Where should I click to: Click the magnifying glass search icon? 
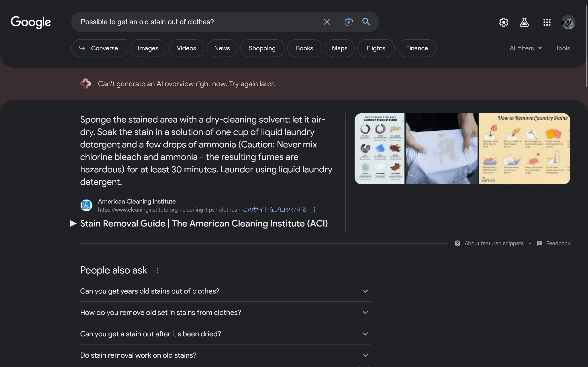click(366, 22)
